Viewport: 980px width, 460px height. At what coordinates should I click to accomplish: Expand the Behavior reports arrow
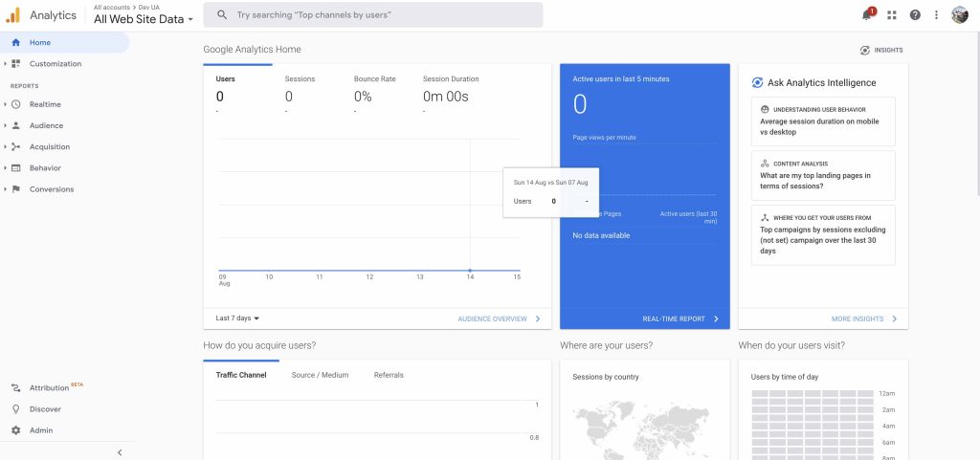pos(5,168)
